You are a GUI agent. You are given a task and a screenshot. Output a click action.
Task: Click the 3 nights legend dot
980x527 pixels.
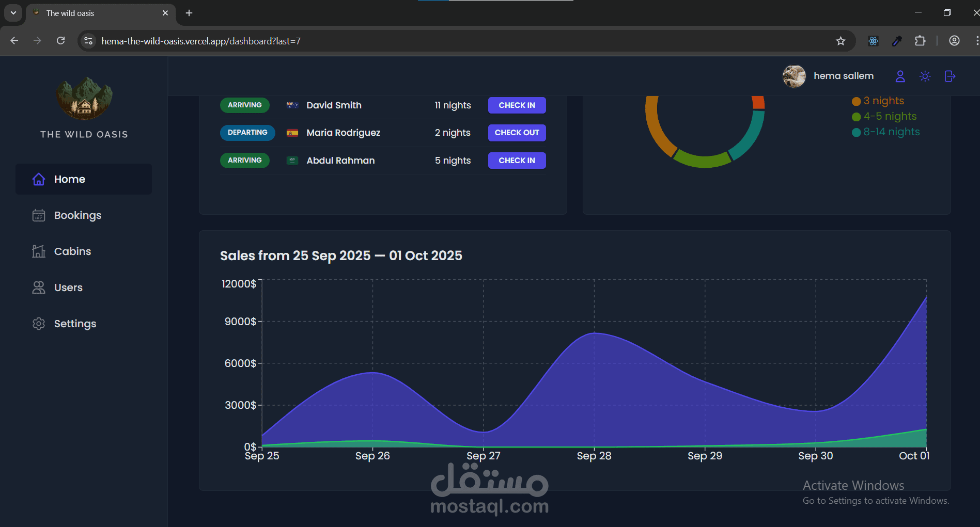click(856, 101)
